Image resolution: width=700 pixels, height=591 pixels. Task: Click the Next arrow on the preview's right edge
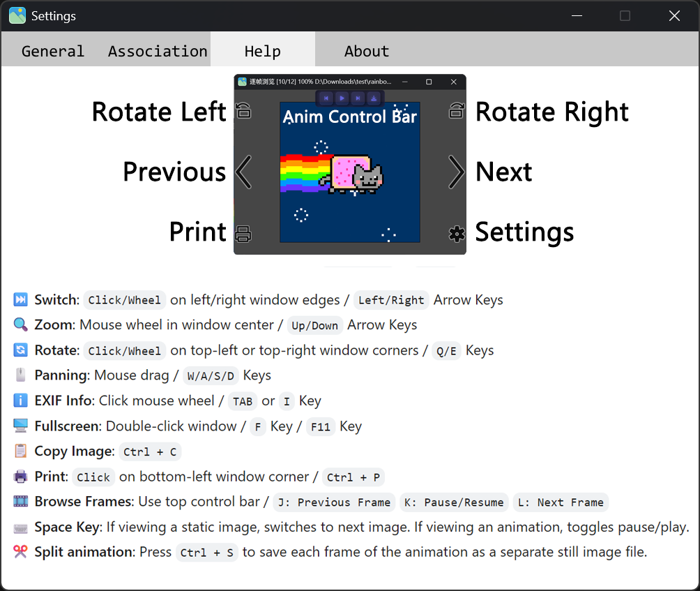pyautogui.click(x=457, y=172)
